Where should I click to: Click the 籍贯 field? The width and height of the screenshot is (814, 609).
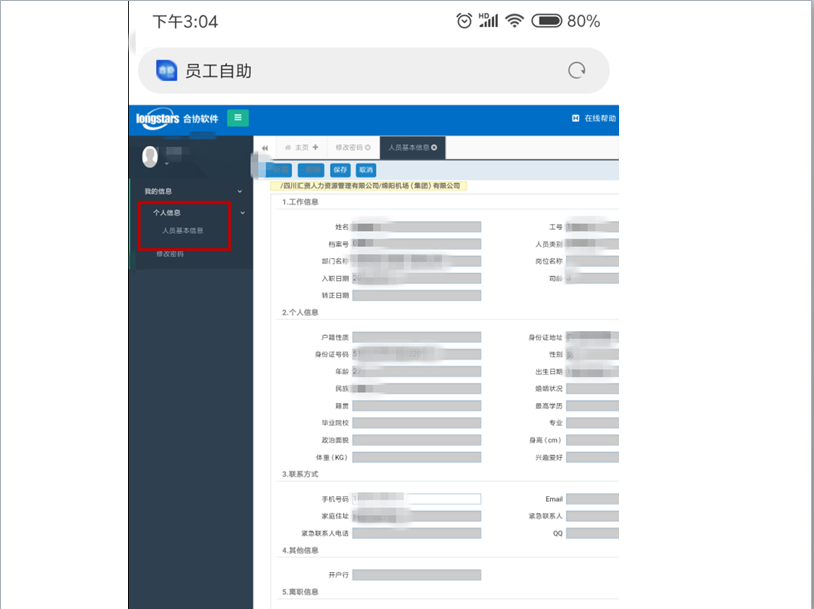click(x=416, y=406)
